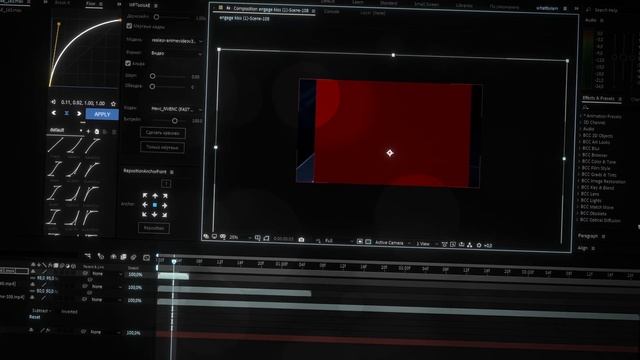Go to next curve using right arrow in Flow

pos(79,113)
